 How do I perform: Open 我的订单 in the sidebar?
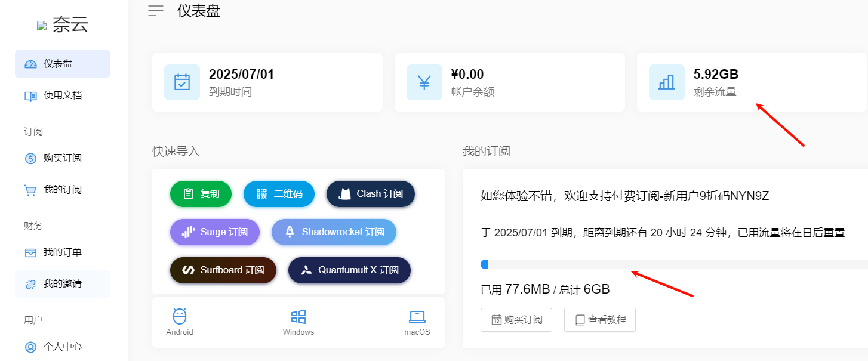[63, 252]
